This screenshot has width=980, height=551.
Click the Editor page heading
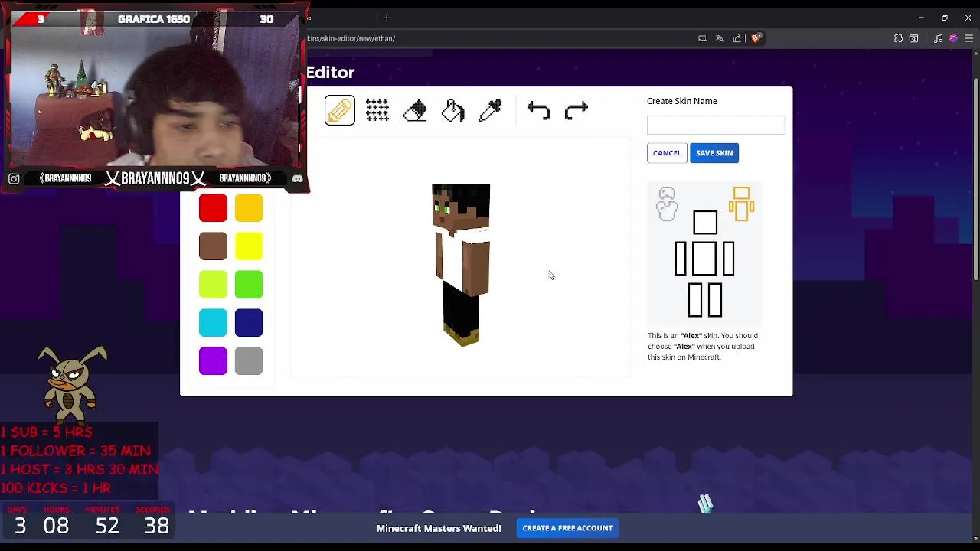(331, 72)
